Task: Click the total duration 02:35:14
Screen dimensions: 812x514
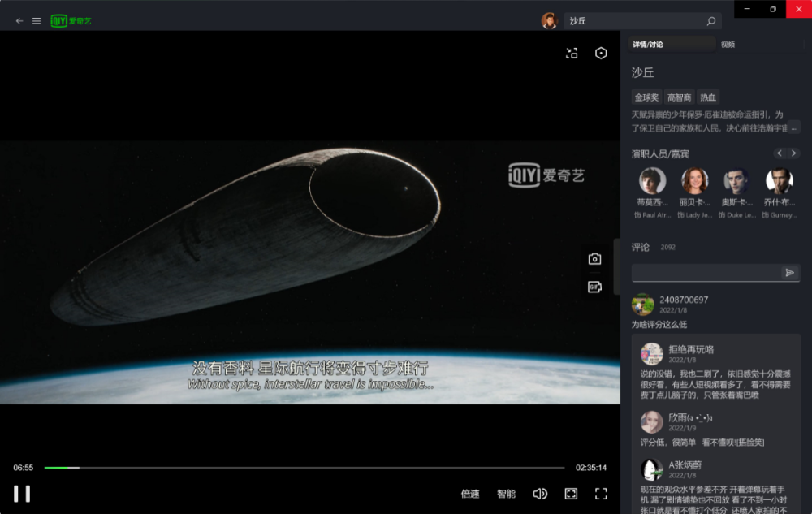Action: pos(591,468)
